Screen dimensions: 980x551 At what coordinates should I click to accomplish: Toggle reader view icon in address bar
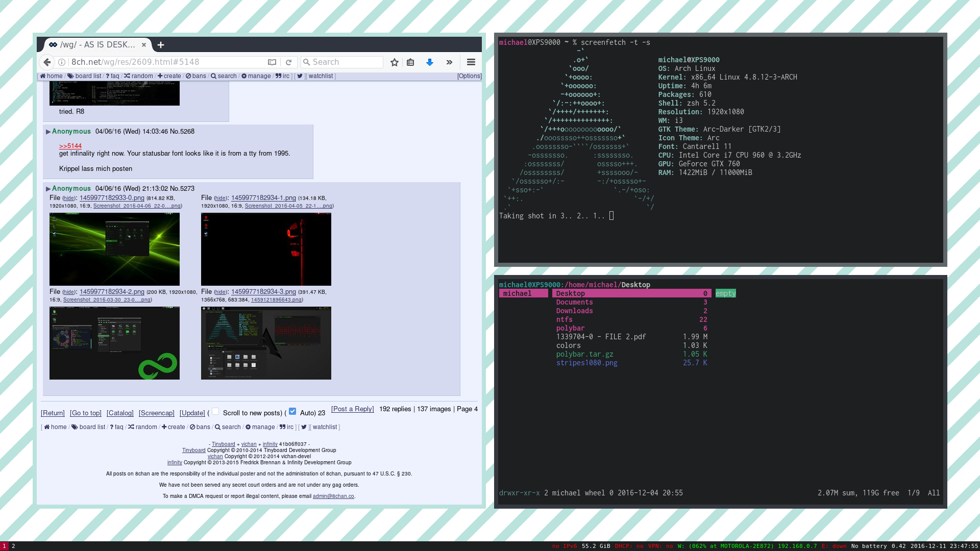(272, 62)
